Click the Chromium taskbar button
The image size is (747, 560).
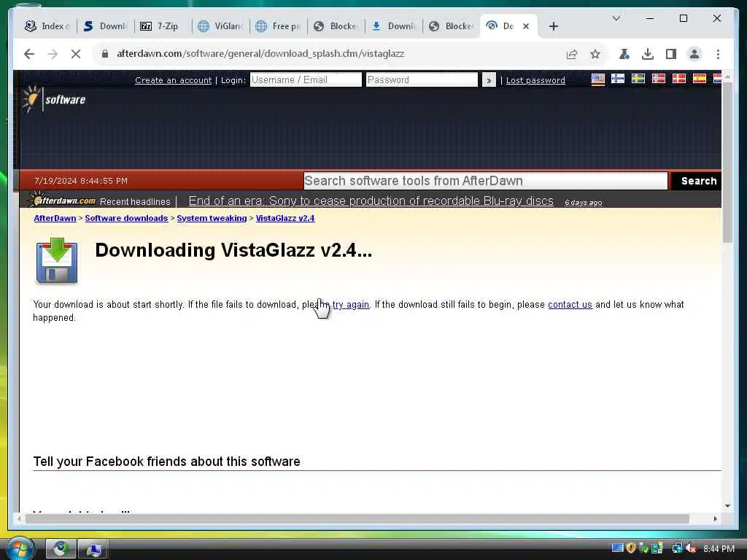point(61,548)
